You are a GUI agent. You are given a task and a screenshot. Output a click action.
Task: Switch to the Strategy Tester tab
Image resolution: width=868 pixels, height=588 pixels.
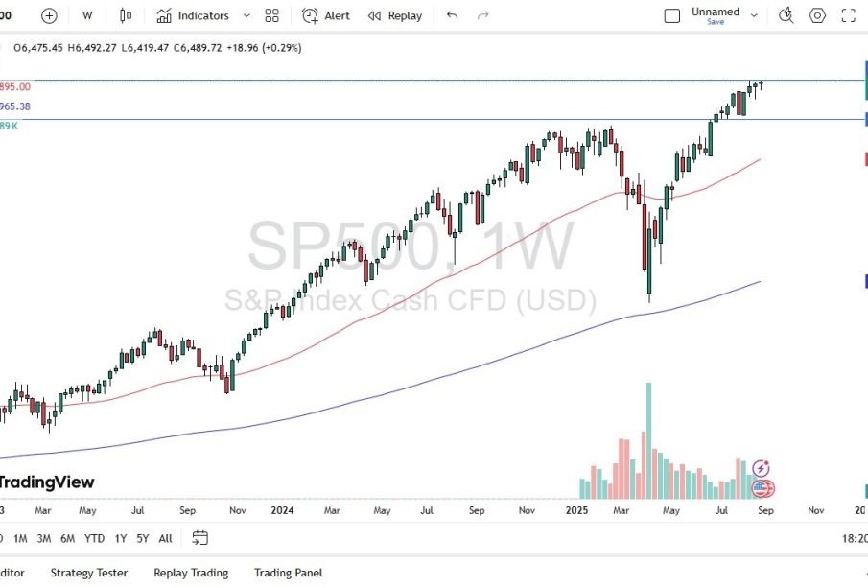88,573
